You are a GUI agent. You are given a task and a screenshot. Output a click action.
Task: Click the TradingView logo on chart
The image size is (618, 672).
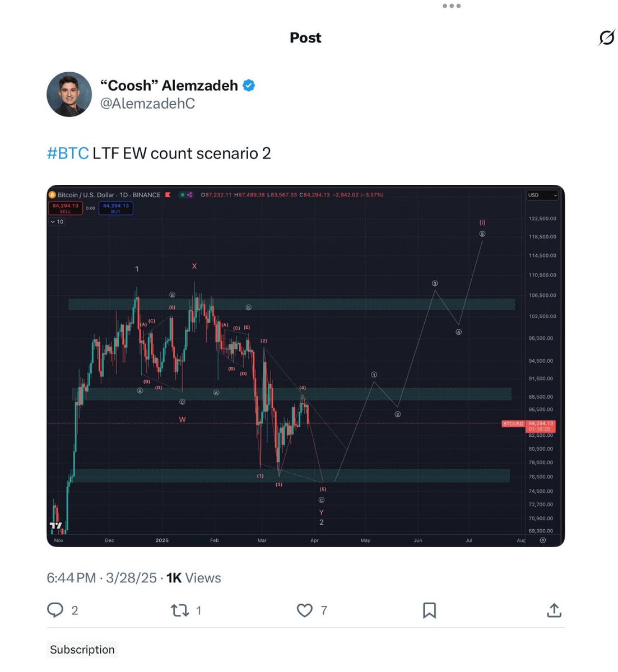[55, 526]
